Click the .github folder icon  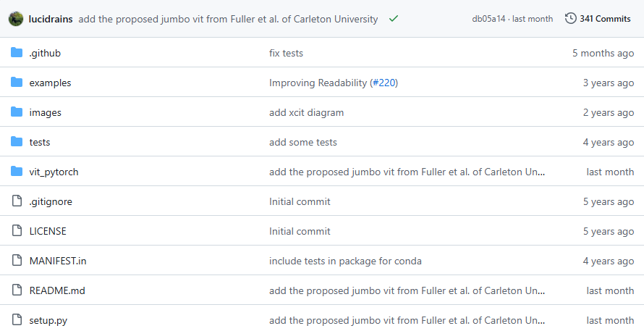coord(17,53)
